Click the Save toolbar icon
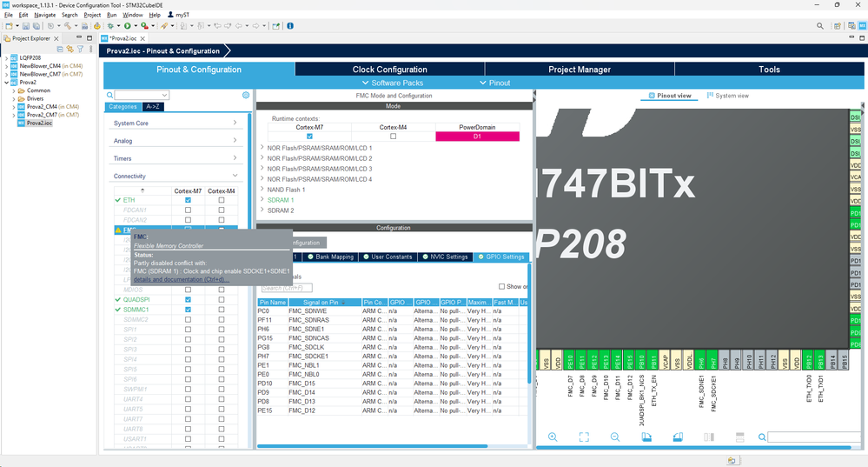 (25, 26)
